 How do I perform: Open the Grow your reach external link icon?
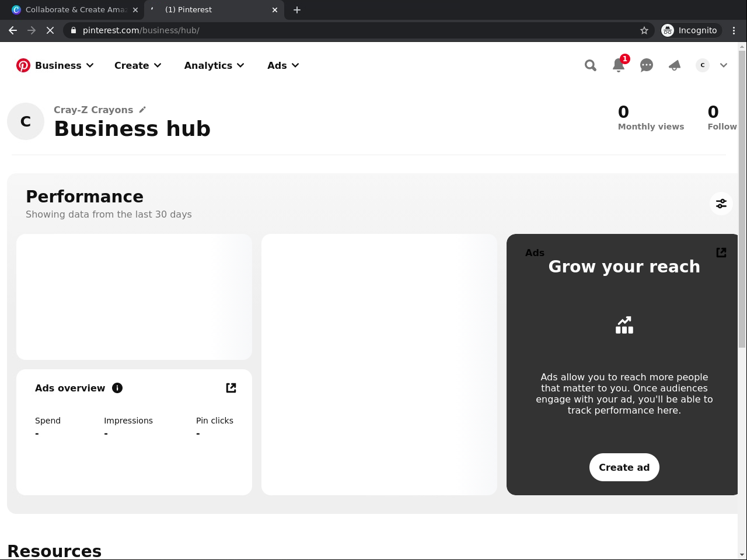click(x=721, y=253)
